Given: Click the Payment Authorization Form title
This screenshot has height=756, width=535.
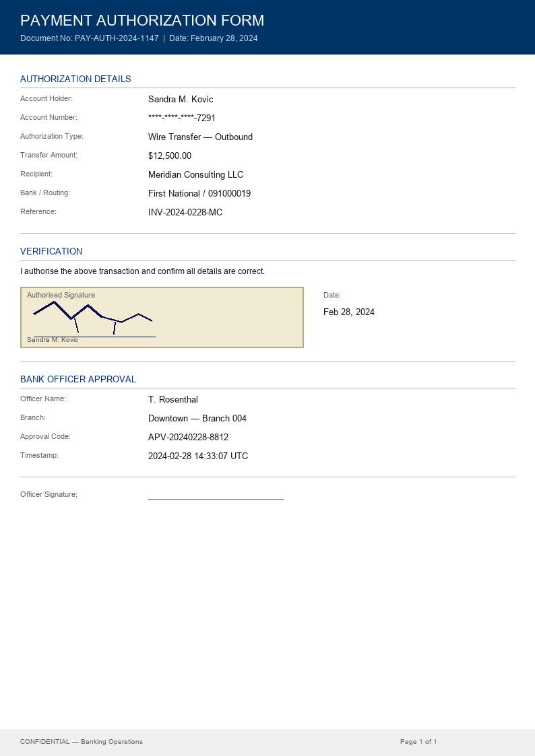Looking at the screenshot, I should [142, 20].
